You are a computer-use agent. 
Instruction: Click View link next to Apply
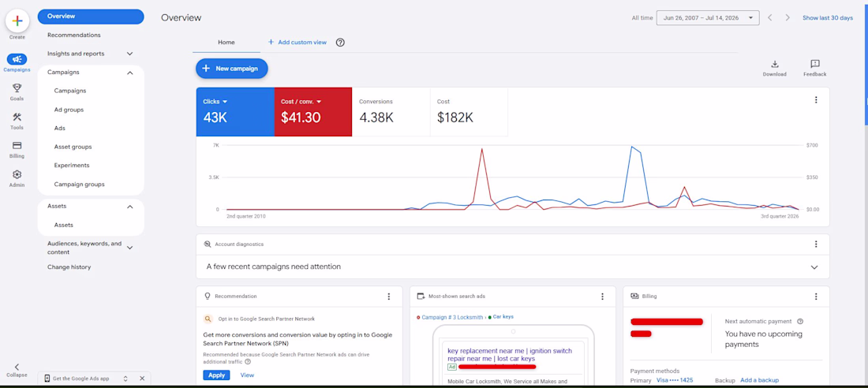247,375
